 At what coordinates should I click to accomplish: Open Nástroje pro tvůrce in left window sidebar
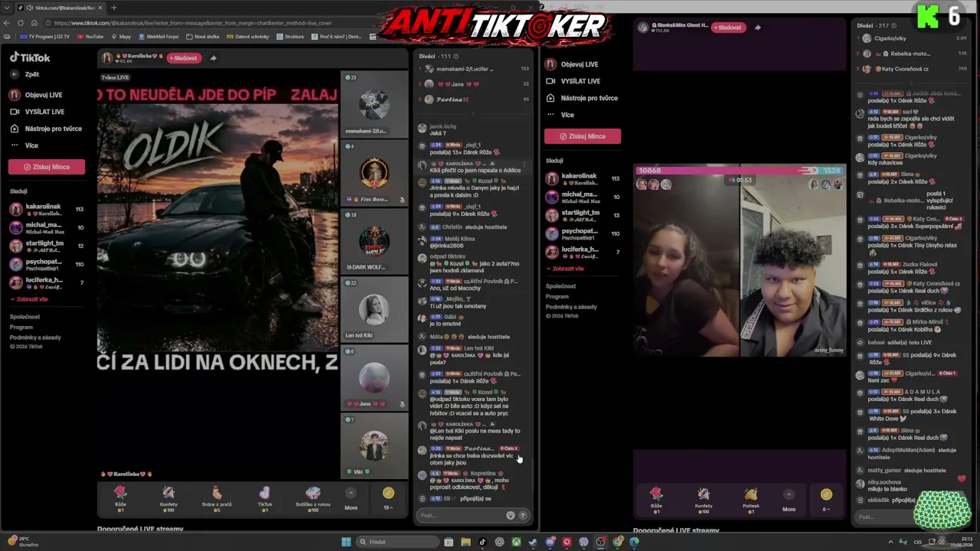45,129
